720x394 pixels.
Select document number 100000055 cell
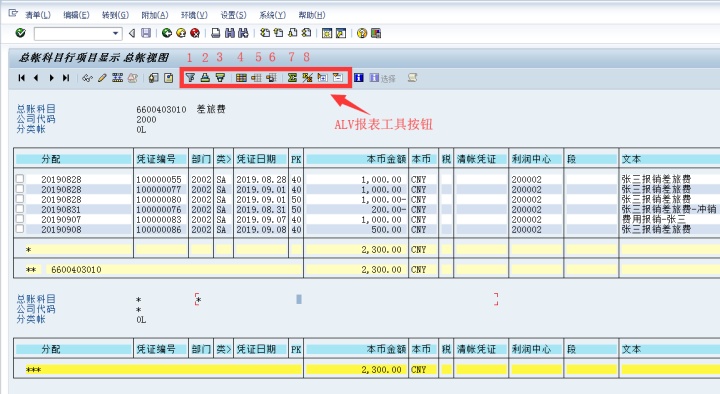pyautogui.click(x=159, y=179)
